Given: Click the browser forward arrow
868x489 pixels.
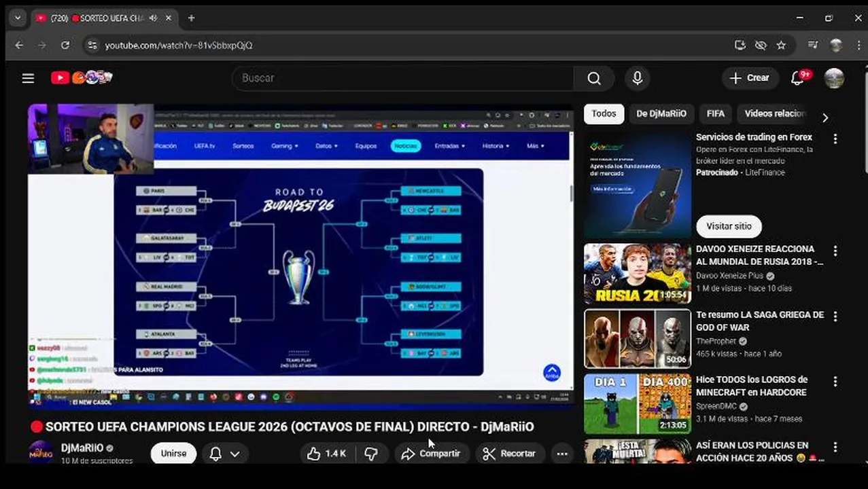Looking at the screenshot, I should 42,46.
